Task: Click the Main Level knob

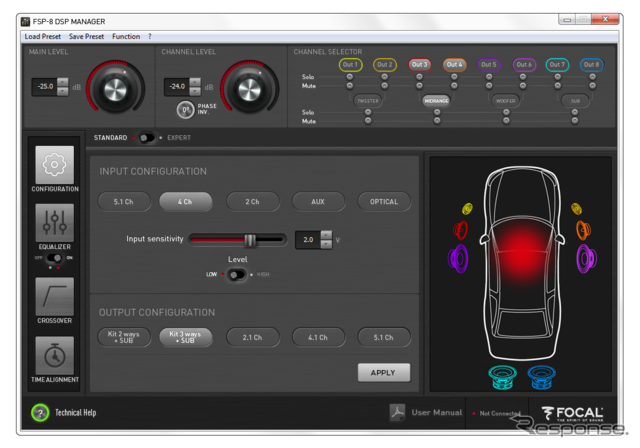Action: coord(116,89)
